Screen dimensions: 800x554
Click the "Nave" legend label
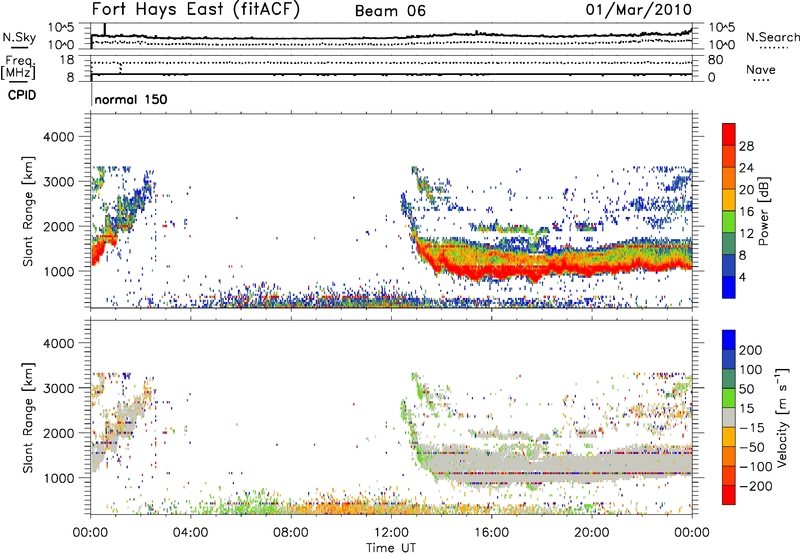761,69
